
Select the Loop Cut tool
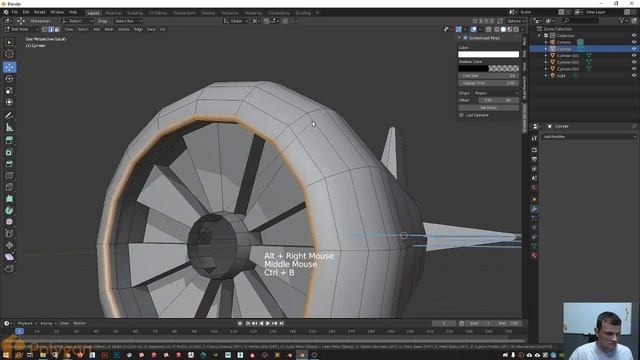9,176
